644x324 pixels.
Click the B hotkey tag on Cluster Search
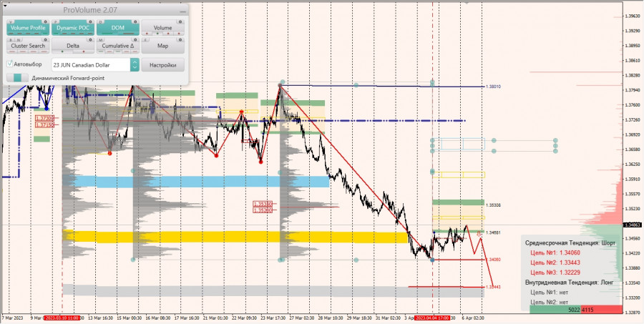[x=11, y=40]
